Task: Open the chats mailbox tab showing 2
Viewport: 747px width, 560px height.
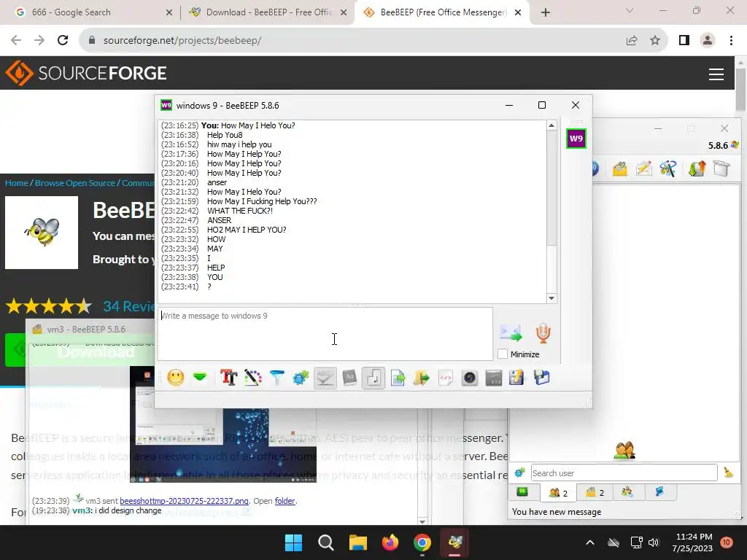Action: 595,492
